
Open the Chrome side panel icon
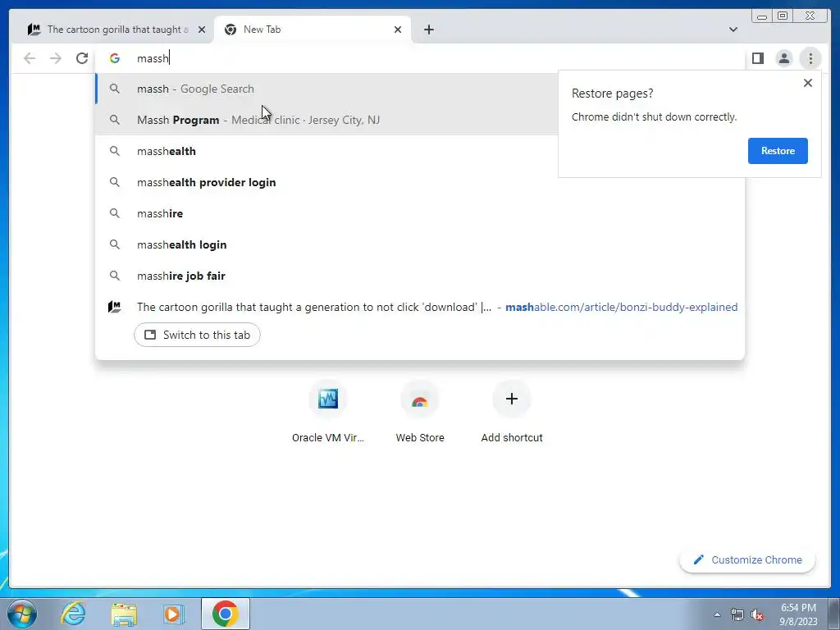(757, 58)
